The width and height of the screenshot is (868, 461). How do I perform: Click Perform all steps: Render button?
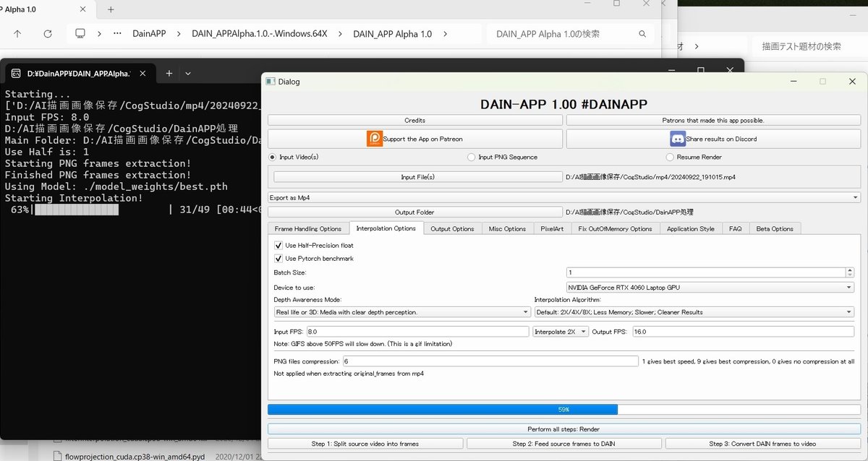click(x=563, y=429)
